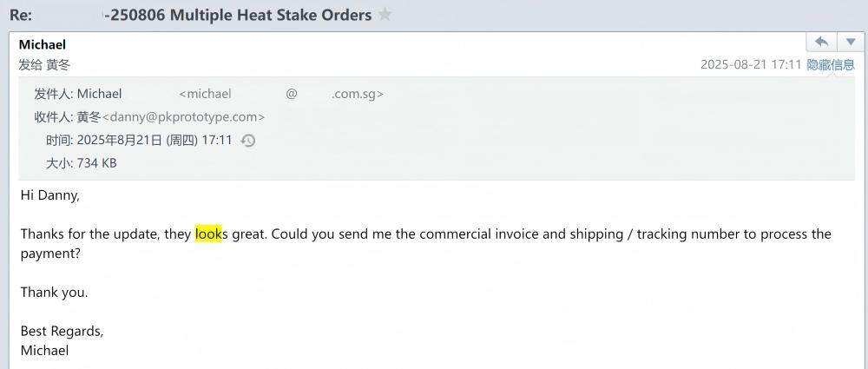Star the Multiple Heat Stake Orders email
The image size is (868, 369).
(x=385, y=15)
